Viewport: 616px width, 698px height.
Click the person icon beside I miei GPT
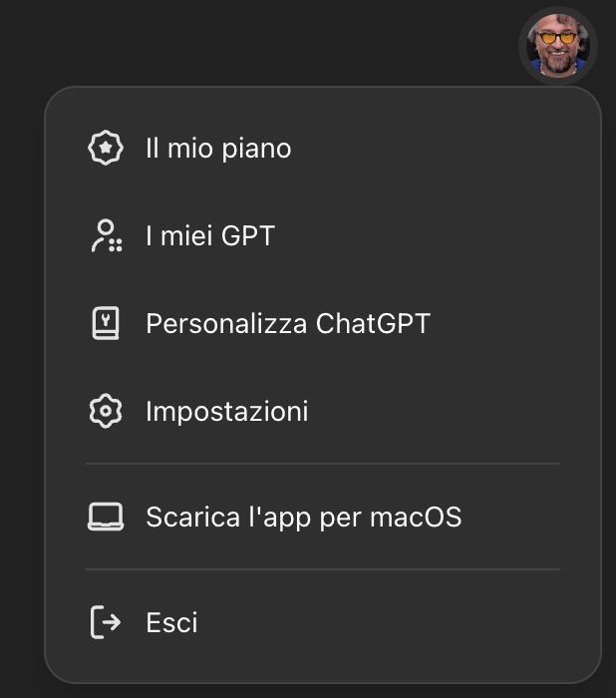pos(106,236)
